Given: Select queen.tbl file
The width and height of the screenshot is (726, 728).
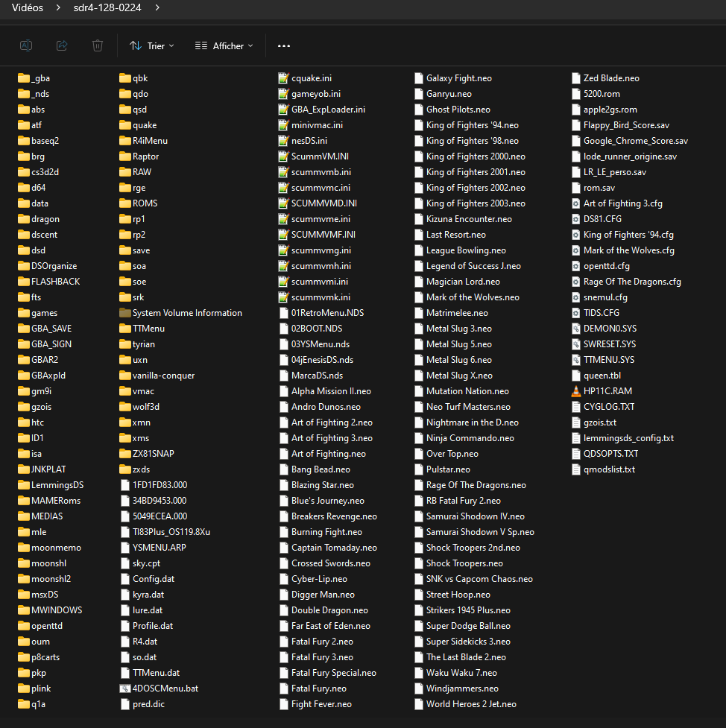Looking at the screenshot, I should tap(596, 376).
